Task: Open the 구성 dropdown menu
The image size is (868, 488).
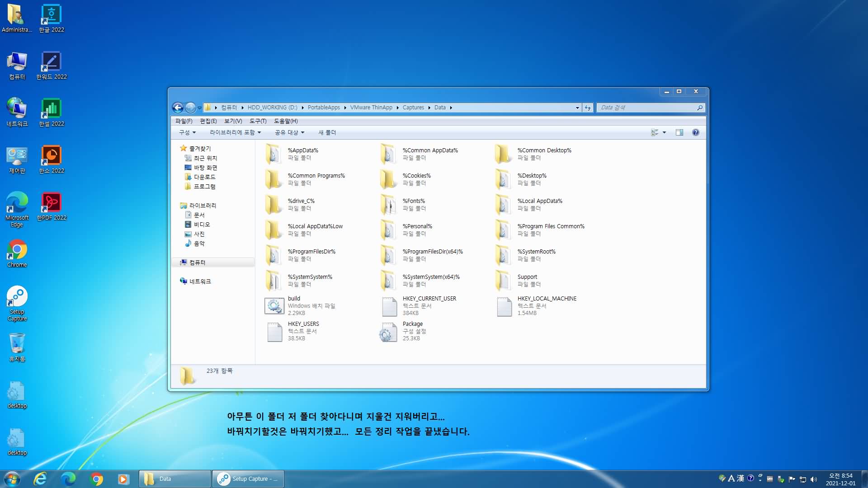Action: pos(187,132)
